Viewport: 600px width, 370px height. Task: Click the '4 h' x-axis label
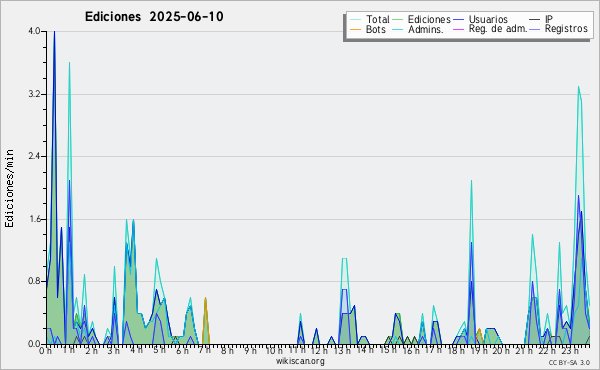pyautogui.click(x=136, y=350)
